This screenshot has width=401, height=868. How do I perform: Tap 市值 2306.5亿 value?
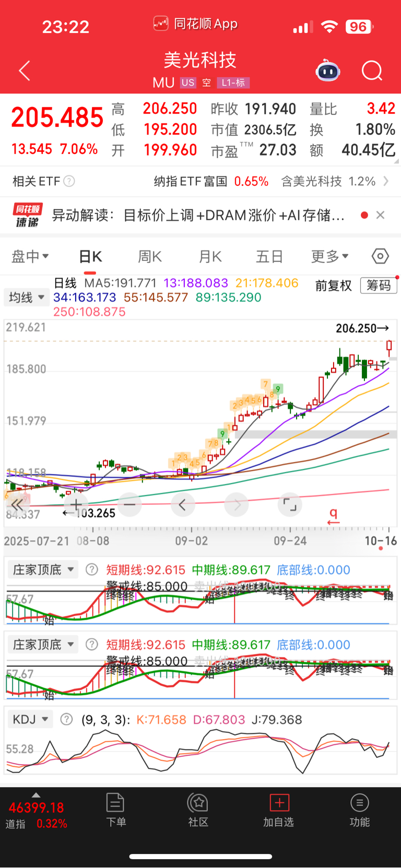(x=270, y=129)
